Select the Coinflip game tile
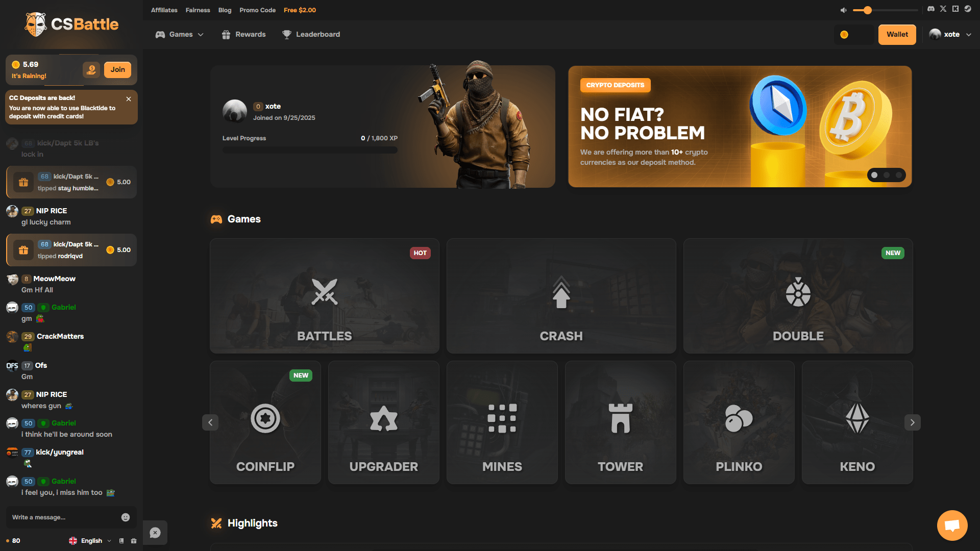 (265, 422)
